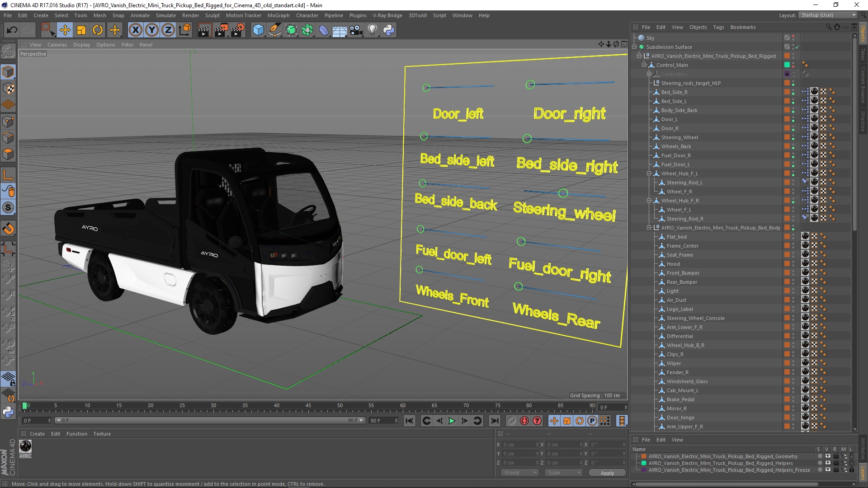
Task: Click the MoGraph Array green icon
Action: (307, 30)
